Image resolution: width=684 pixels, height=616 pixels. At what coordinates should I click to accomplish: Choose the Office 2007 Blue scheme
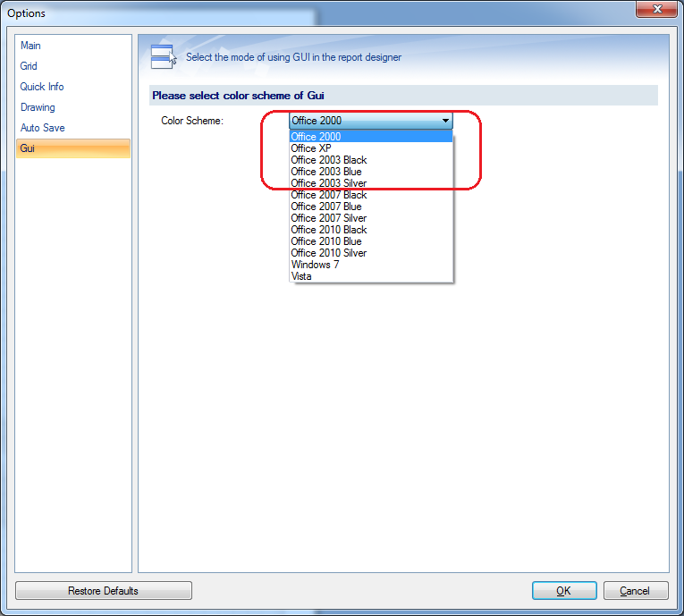[371, 207]
